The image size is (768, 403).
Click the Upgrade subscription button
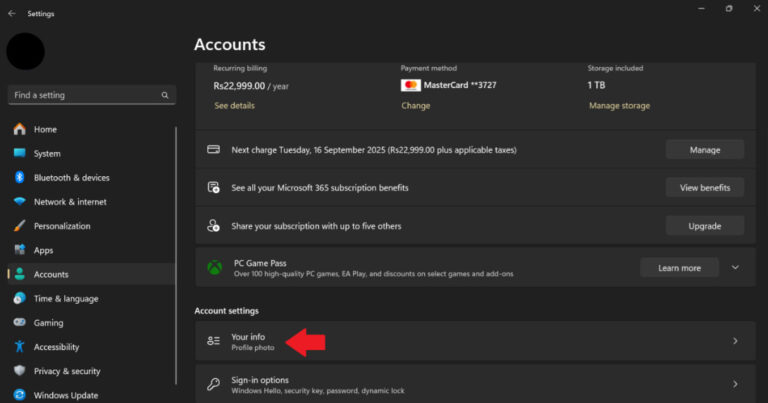point(705,226)
